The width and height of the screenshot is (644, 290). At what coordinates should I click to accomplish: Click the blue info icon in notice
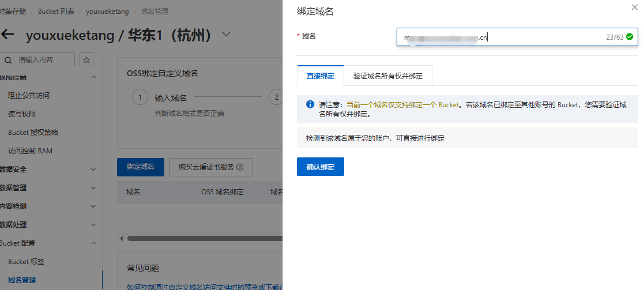[310, 105]
